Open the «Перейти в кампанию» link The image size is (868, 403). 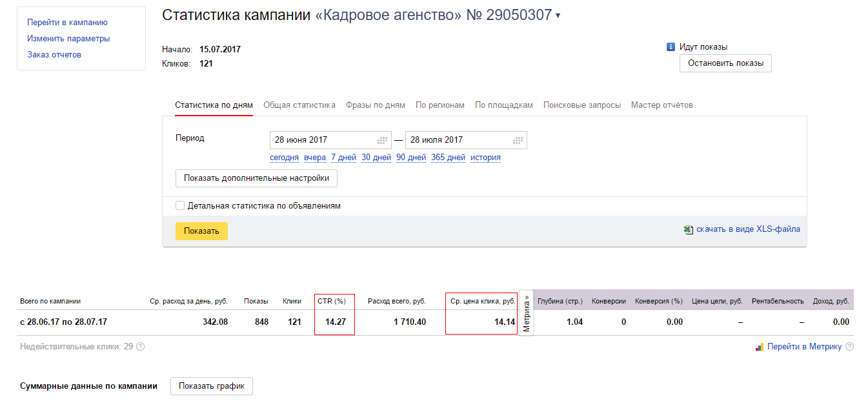click(67, 23)
